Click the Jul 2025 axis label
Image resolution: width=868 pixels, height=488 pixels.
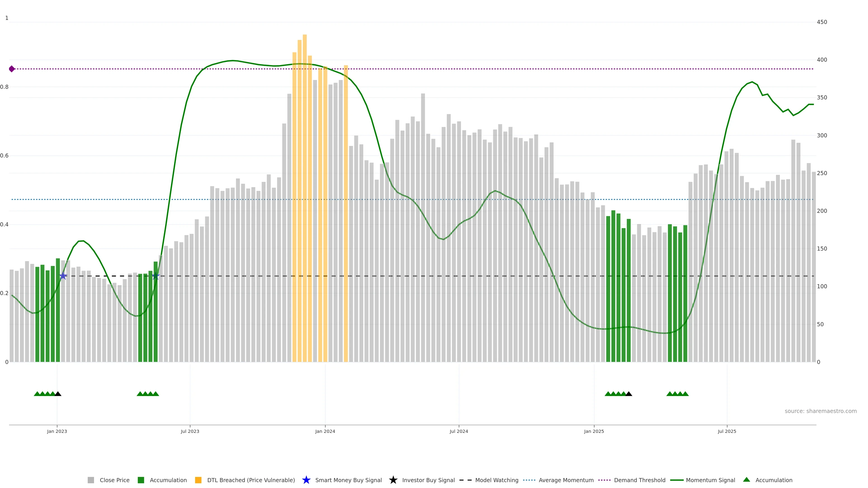pos(727,431)
